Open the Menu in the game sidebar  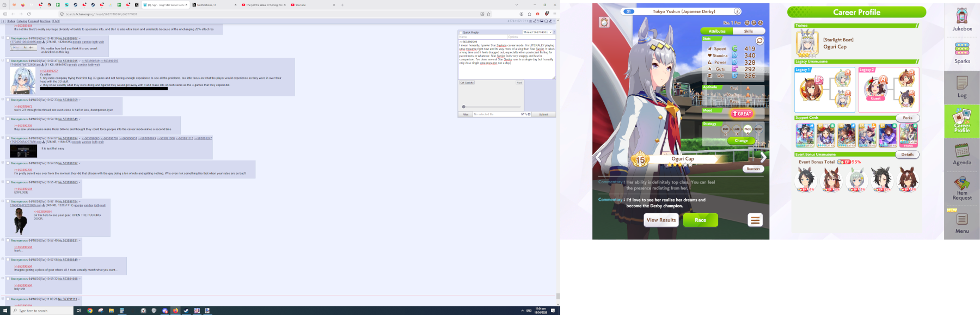pos(961,223)
